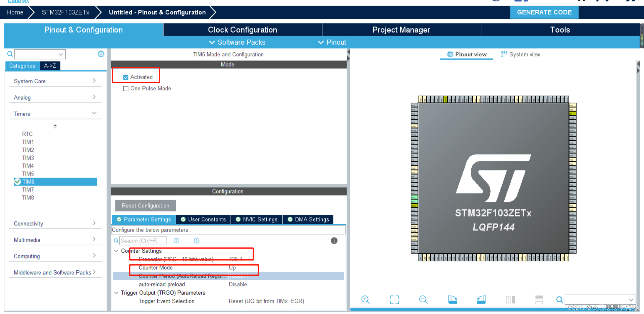Collapse the Counter Settings group
644x314 pixels.
pos(116,251)
